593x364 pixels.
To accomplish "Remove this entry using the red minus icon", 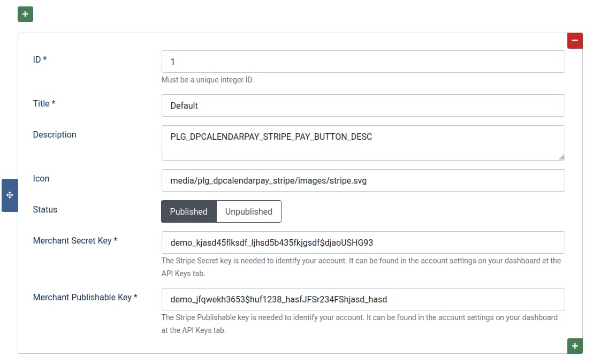I will [x=574, y=40].
